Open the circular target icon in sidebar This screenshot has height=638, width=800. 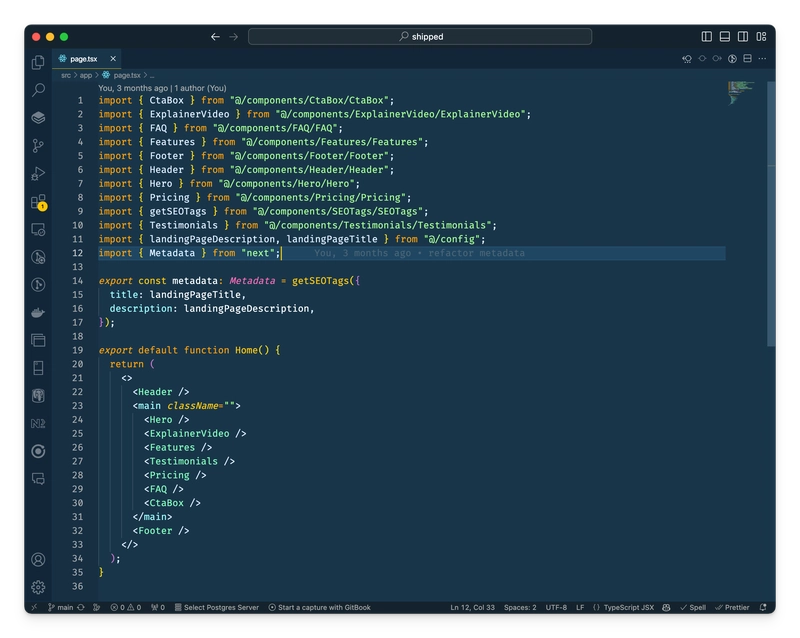pyautogui.click(x=38, y=451)
